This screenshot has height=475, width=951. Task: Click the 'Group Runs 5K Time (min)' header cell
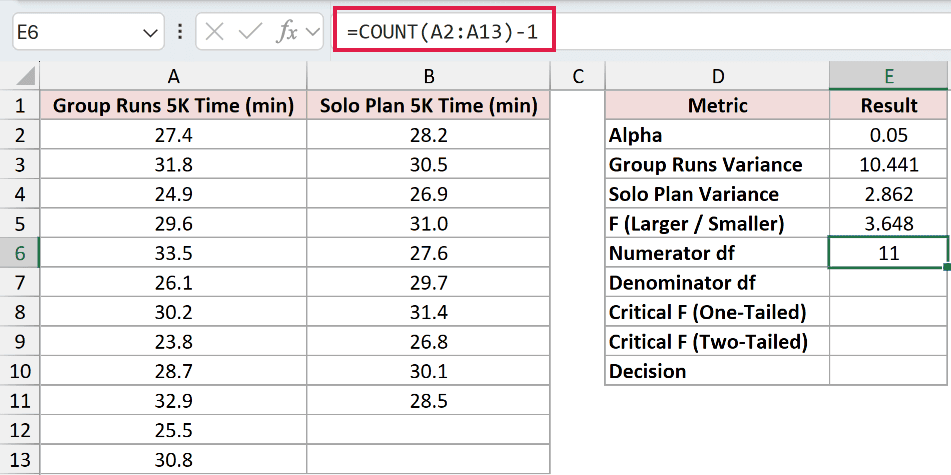(x=173, y=106)
